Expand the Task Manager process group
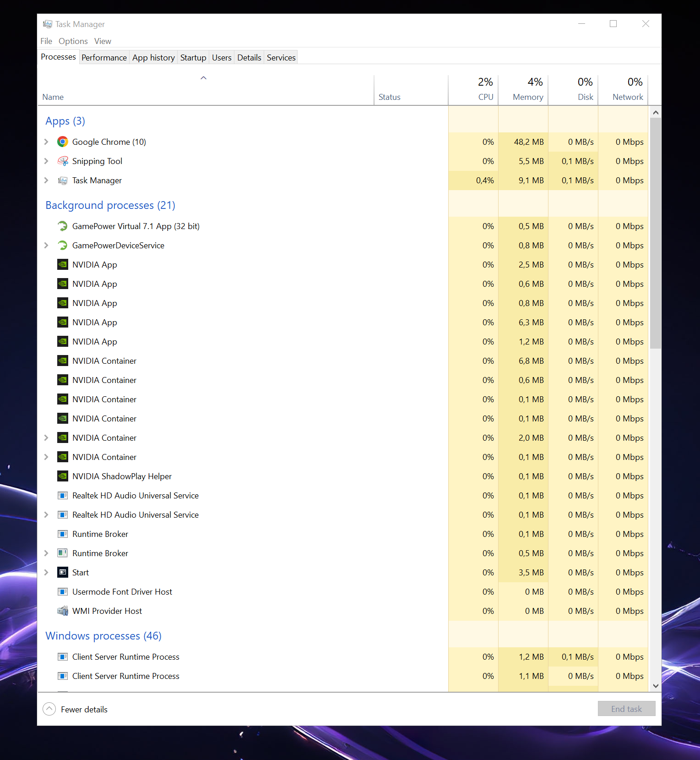700x760 pixels. [x=46, y=180]
